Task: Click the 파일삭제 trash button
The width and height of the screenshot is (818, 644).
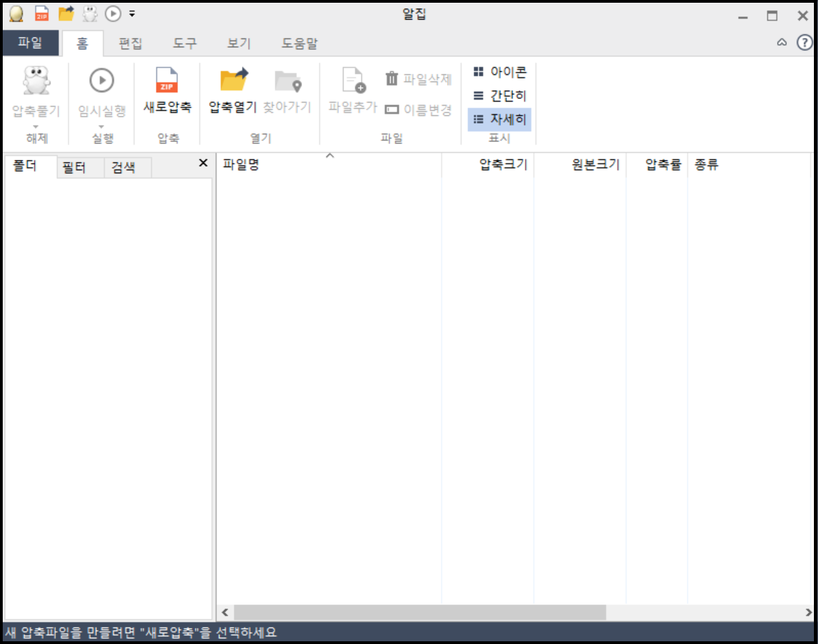Action: (418, 79)
